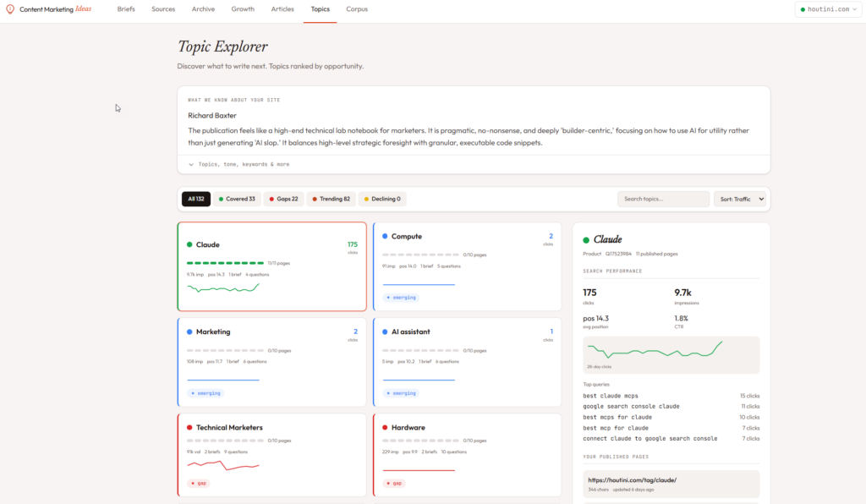This screenshot has height=504, width=866.
Task: Select the All 132 filter
Action: [x=195, y=200]
